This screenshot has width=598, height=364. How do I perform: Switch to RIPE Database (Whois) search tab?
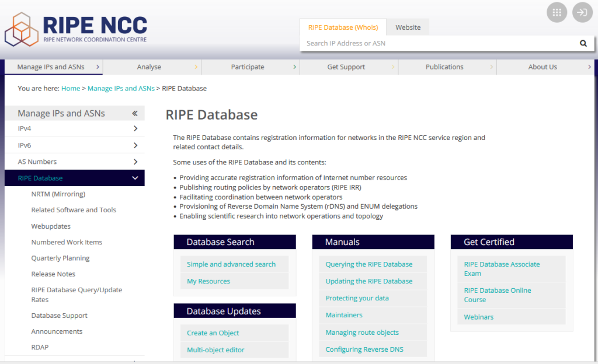[343, 27]
